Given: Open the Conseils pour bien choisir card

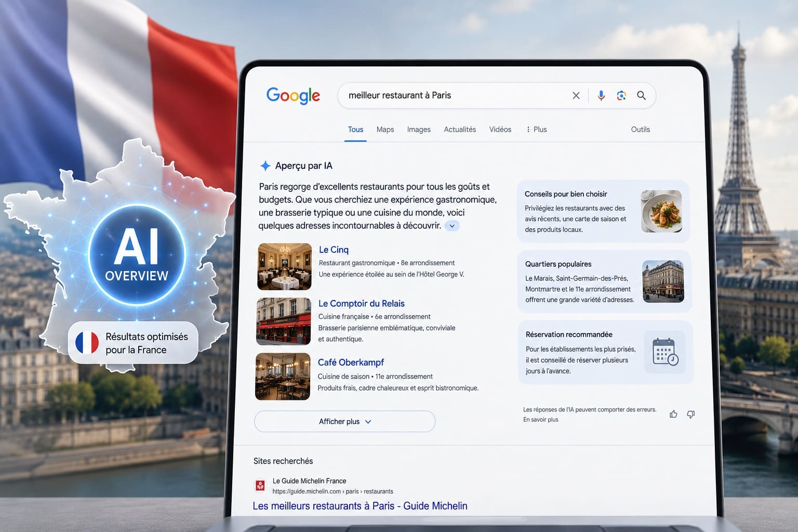Looking at the screenshot, I should click(603, 211).
